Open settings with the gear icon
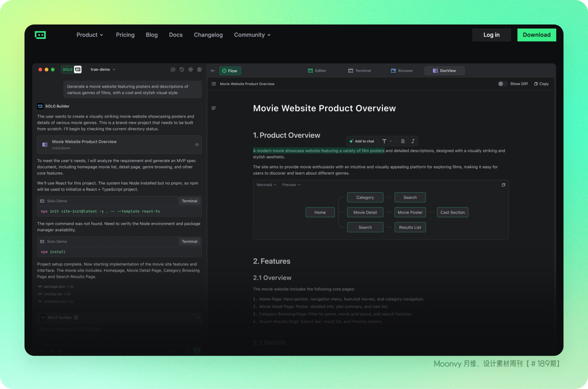 191,70
